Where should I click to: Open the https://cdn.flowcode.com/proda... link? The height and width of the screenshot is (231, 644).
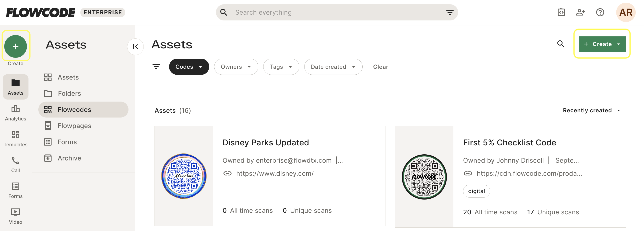coord(529,173)
